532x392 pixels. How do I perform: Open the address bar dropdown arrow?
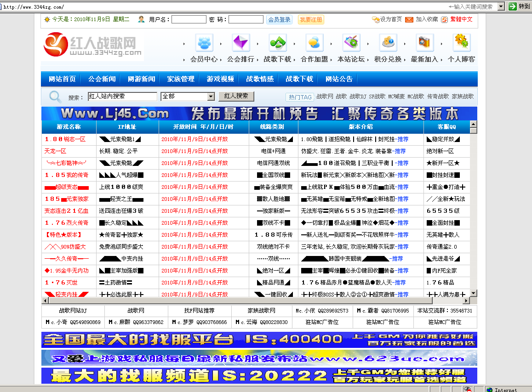click(500, 6)
